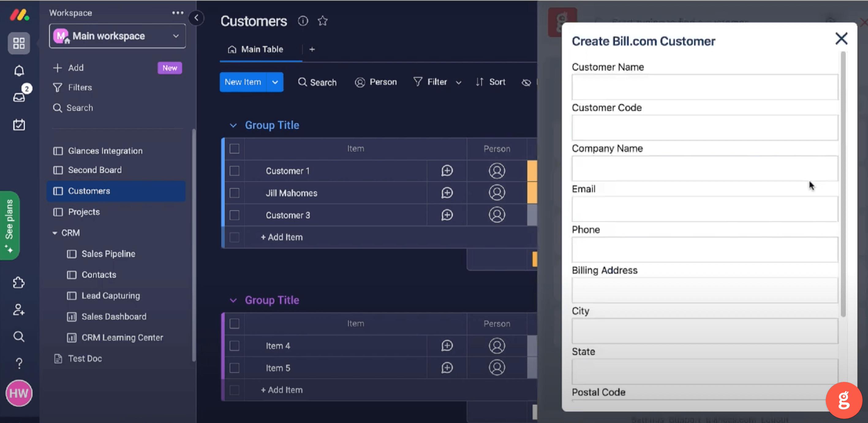Click the sidebar Add button
This screenshot has height=423, width=868.
(68, 68)
